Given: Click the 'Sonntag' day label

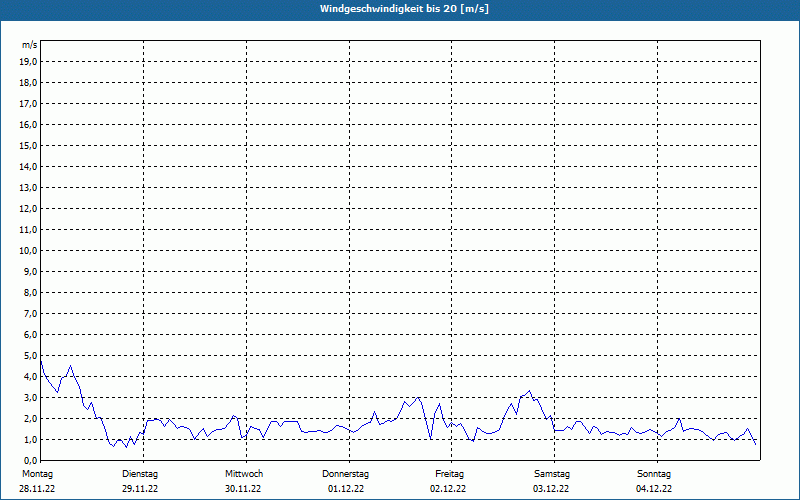Looking at the screenshot, I should (654, 474).
